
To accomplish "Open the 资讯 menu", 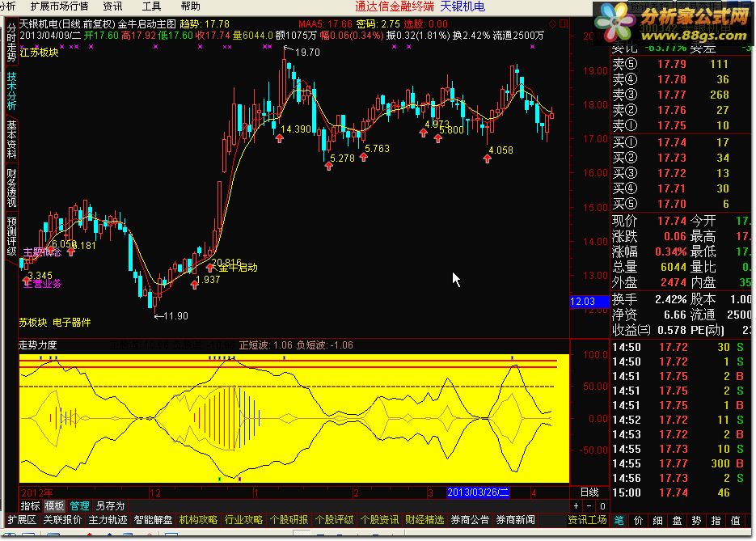I will [113, 6].
